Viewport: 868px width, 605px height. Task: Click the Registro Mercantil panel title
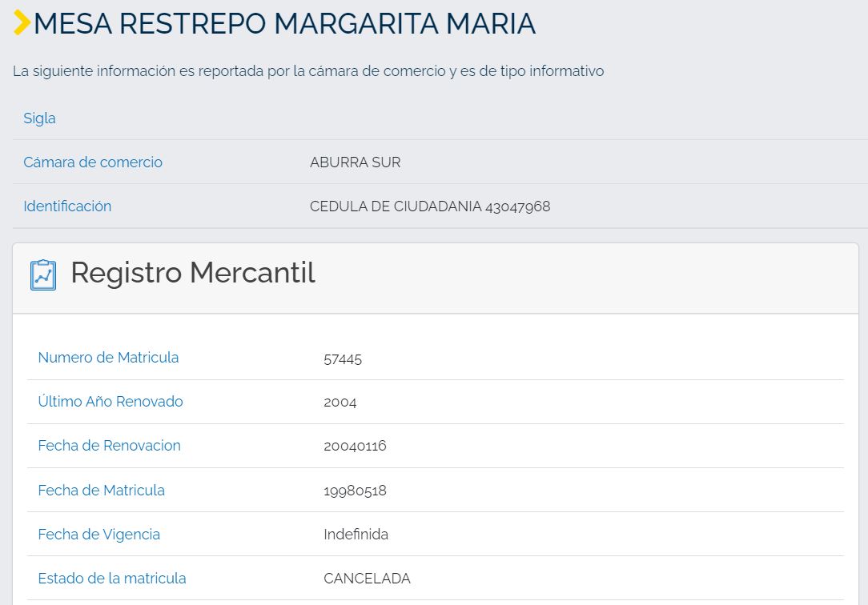[x=193, y=274]
